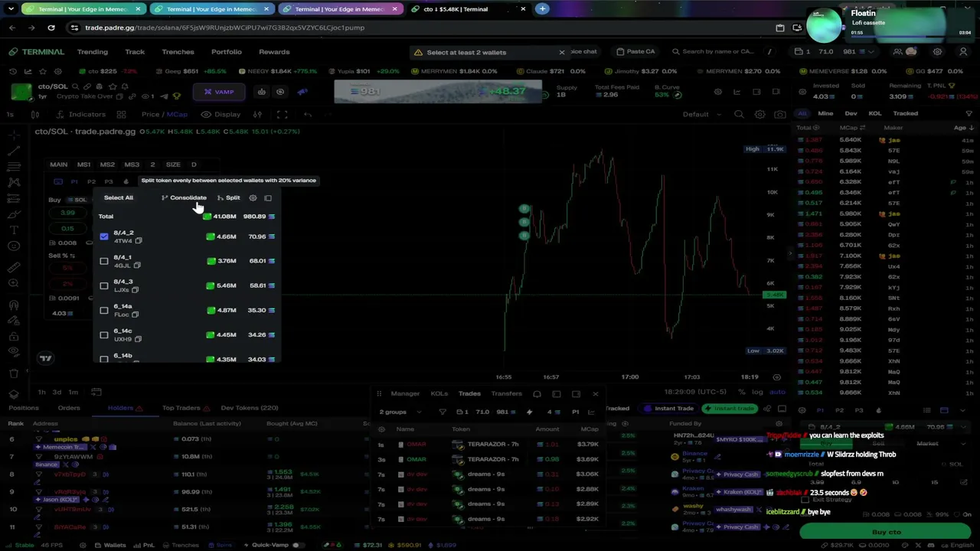Click the Paste CA button

[636, 52]
